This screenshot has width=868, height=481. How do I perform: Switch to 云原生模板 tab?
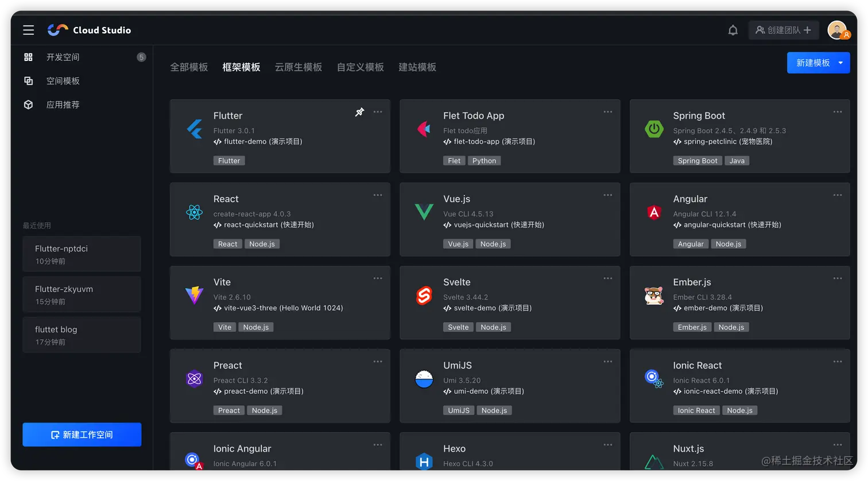(x=299, y=67)
